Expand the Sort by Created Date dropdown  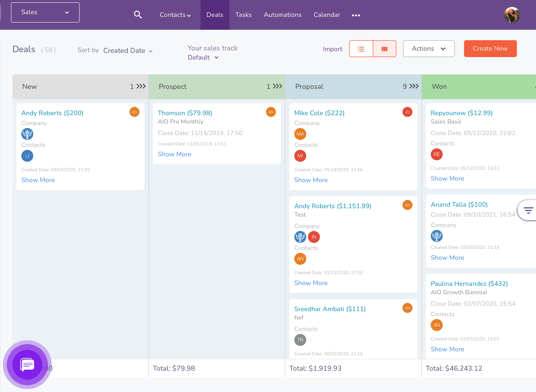127,51
